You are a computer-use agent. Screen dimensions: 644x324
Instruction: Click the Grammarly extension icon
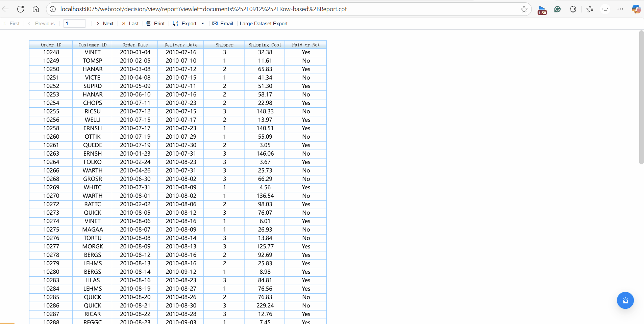click(558, 9)
